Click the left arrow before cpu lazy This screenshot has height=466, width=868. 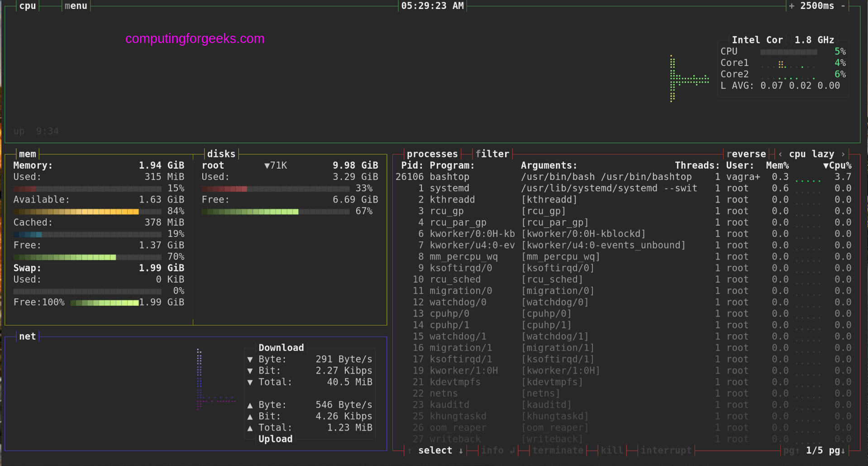pos(780,154)
